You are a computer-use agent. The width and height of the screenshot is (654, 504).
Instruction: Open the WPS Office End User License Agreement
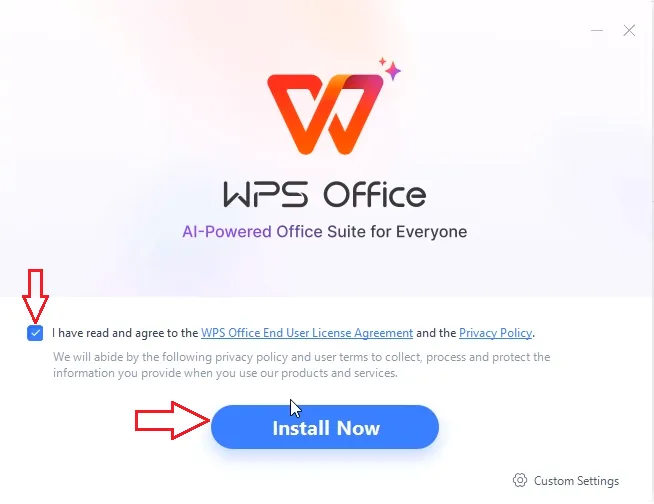pyautogui.click(x=307, y=333)
